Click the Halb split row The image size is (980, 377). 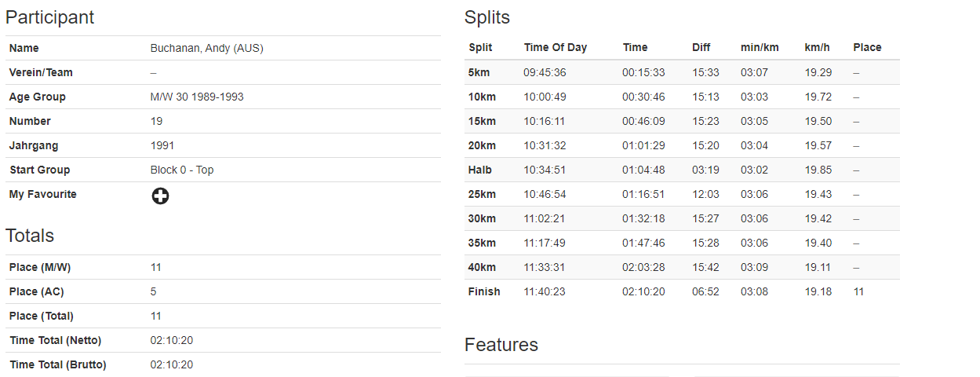[682, 170]
